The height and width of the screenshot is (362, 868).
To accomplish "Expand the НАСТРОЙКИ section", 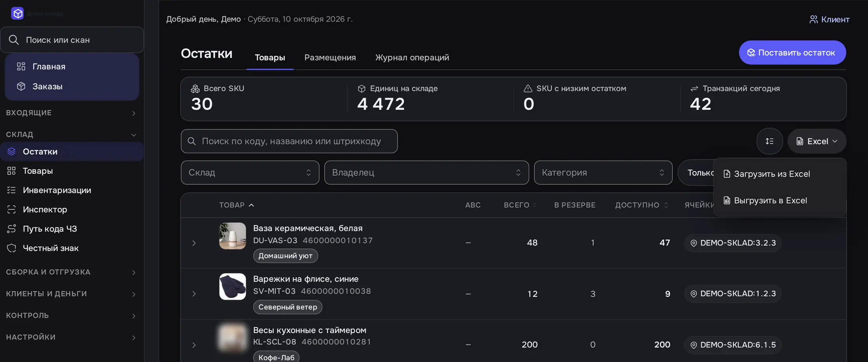I will click(72, 338).
